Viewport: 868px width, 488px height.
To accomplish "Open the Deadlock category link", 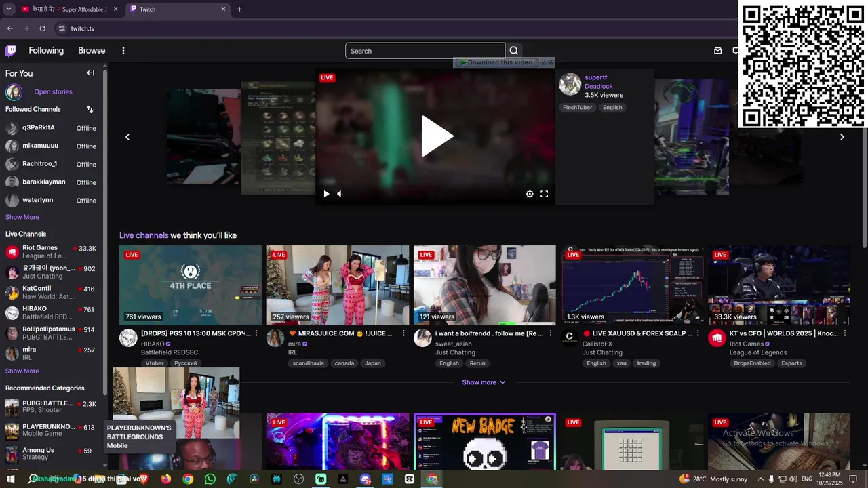I will point(598,86).
